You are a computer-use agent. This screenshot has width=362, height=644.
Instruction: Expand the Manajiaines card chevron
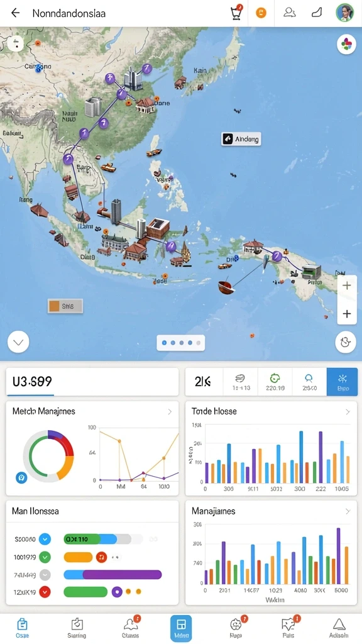click(348, 511)
